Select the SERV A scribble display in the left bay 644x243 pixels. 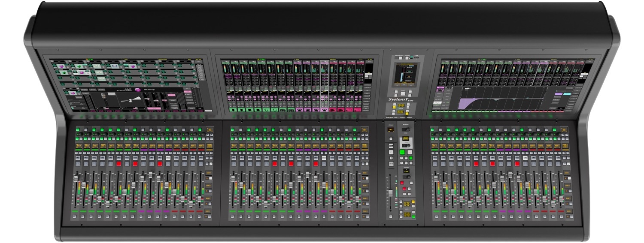point(144,146)
